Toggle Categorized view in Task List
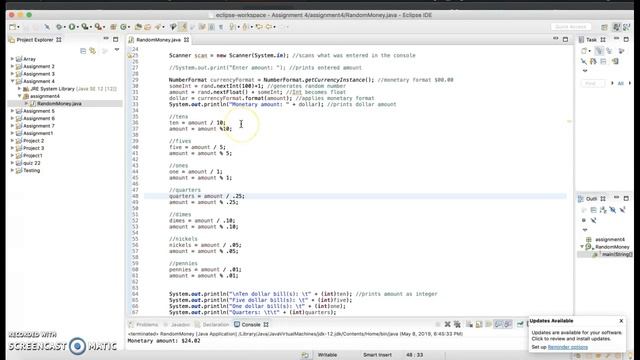The width and height of the screenshot is (640, 360). (599, 51)
